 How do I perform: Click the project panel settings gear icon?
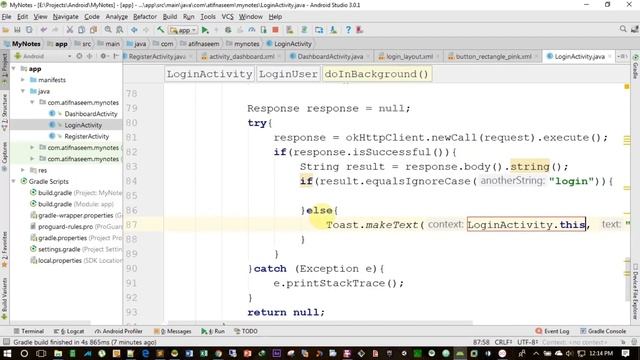click(103, 56)
